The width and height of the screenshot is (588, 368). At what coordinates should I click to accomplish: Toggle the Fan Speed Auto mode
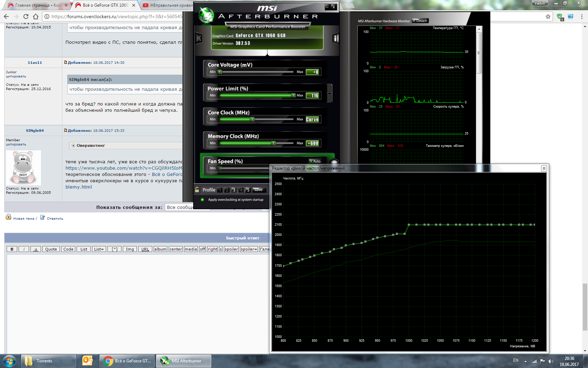(x=315, y=161)
